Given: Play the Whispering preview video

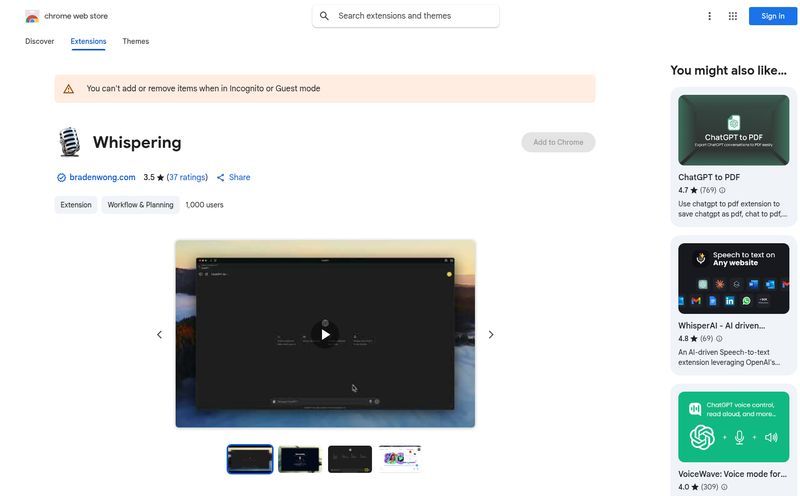Looking at the screenshot, I should pos(325,334).
